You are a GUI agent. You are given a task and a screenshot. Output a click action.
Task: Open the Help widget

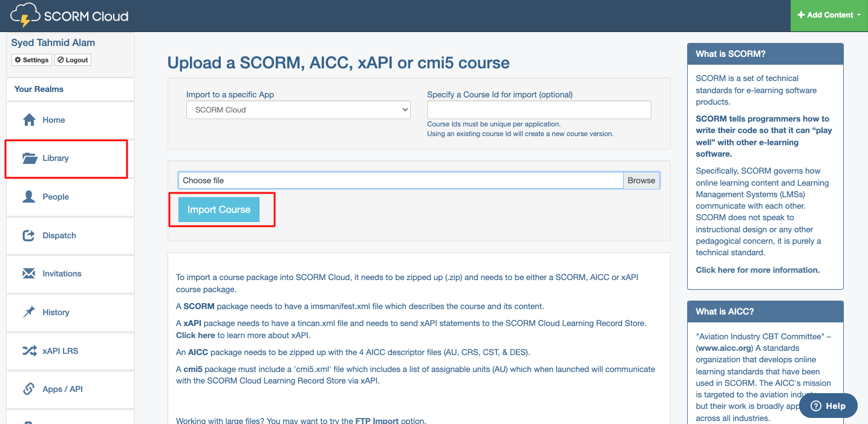pyautogui.click(x=828, y=406)
